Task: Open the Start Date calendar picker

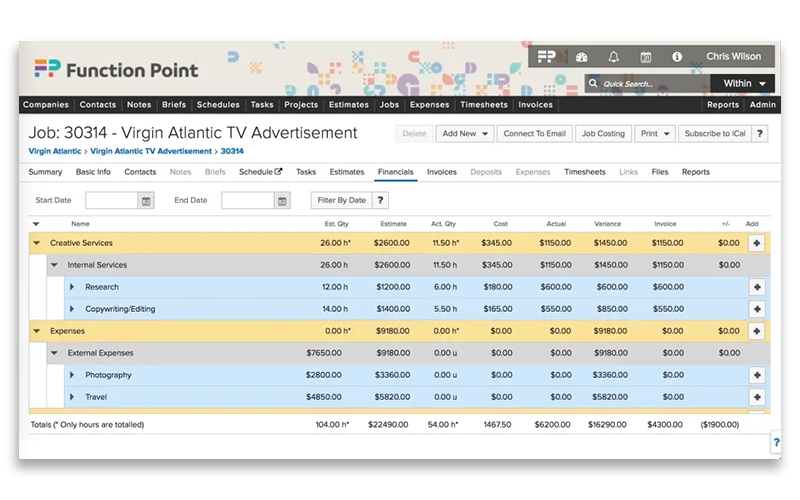Action: coord(146,201)
